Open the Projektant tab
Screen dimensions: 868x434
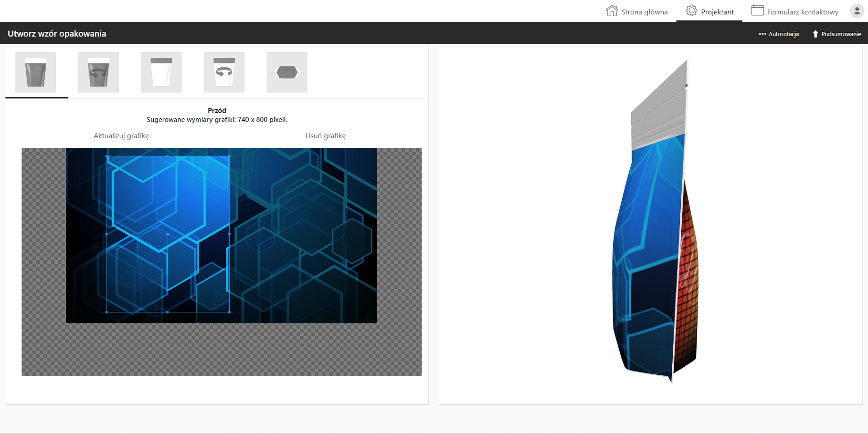pyautogui.click(x=709, y=11)
